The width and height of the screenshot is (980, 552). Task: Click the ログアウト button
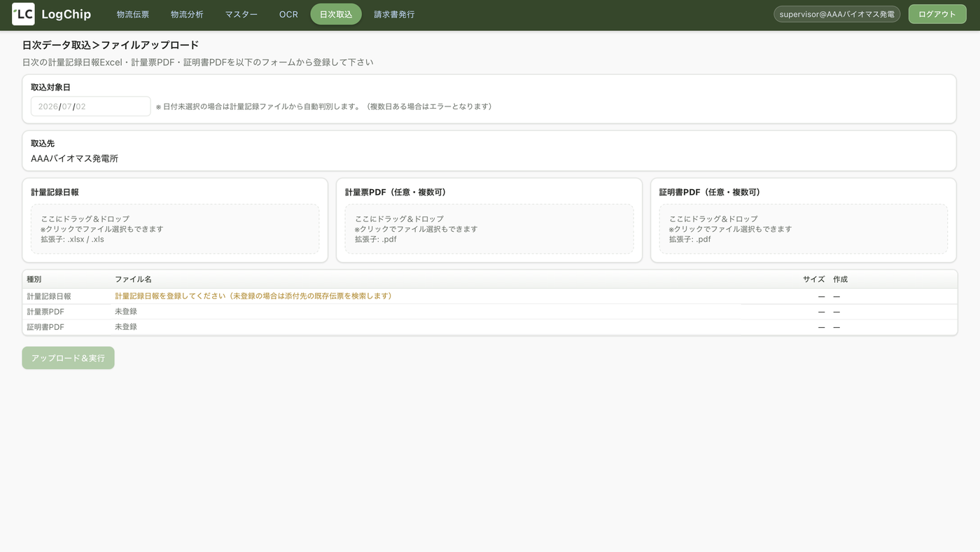[937, 14]
